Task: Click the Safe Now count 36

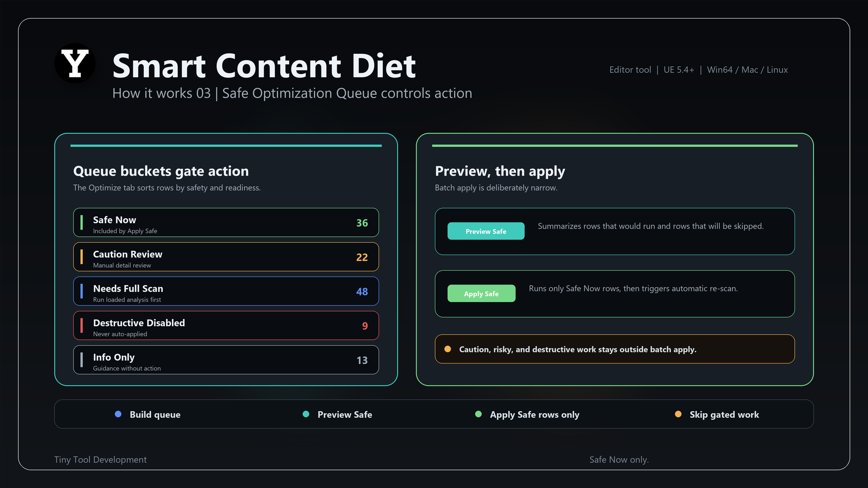Action: click(x=362, y=223)
